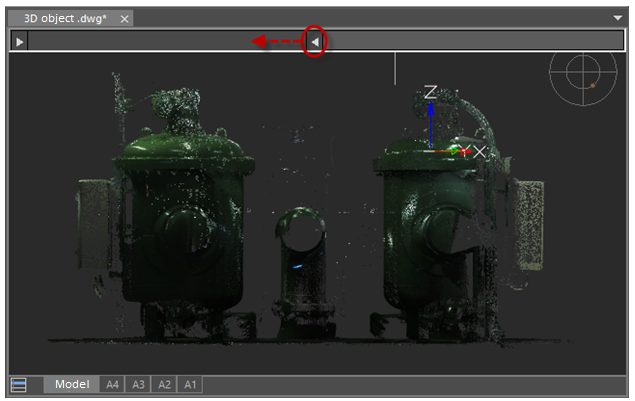Screen dimensions: 635x401
Task: Click the play arrow at the bar's left end
Action: click(20, 42)
